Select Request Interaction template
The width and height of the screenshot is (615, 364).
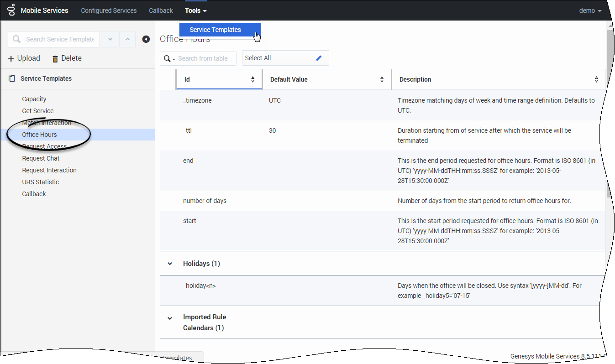[49, 170]
